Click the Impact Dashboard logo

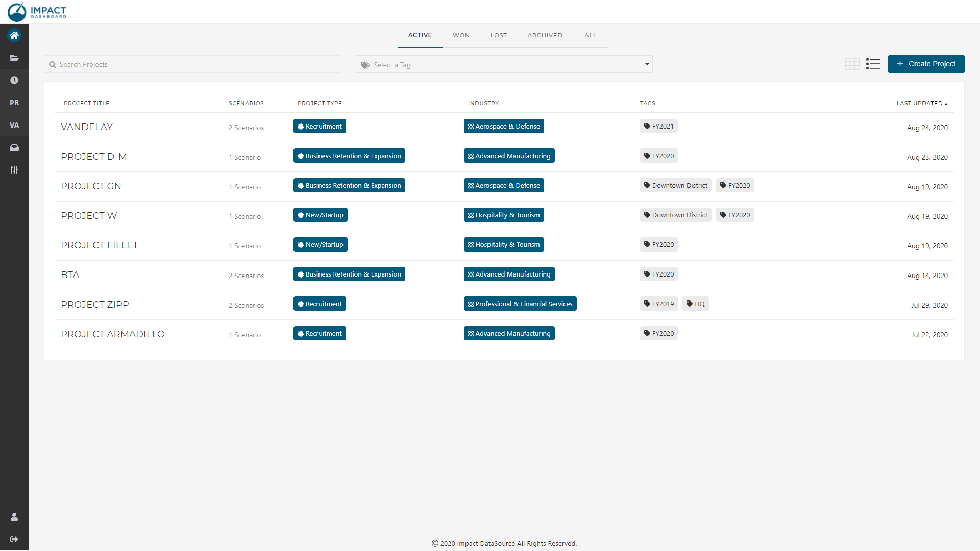coord(37,12)
